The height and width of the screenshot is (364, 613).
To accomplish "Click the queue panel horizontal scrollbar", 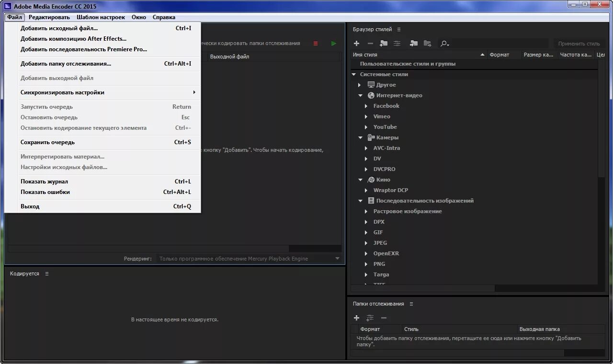I will (x=148, y=249).
